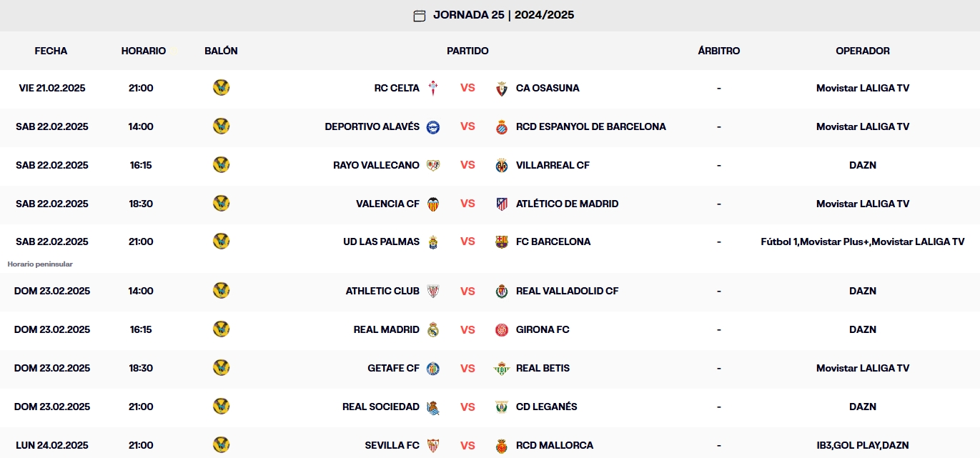980x458 pixels.
Task: Select the ball icon on the Sevilla match row
Action: [222, 444]
